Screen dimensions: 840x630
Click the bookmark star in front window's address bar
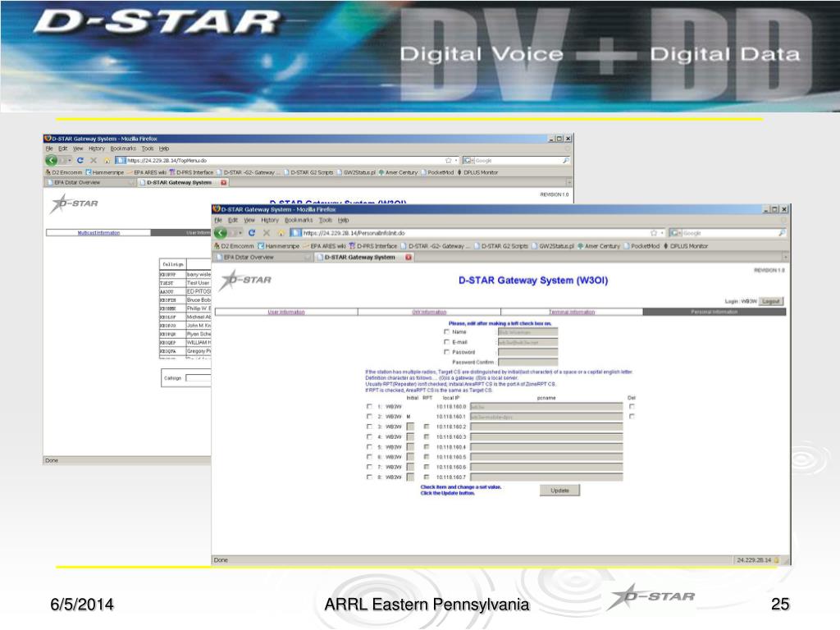[654, 233]
